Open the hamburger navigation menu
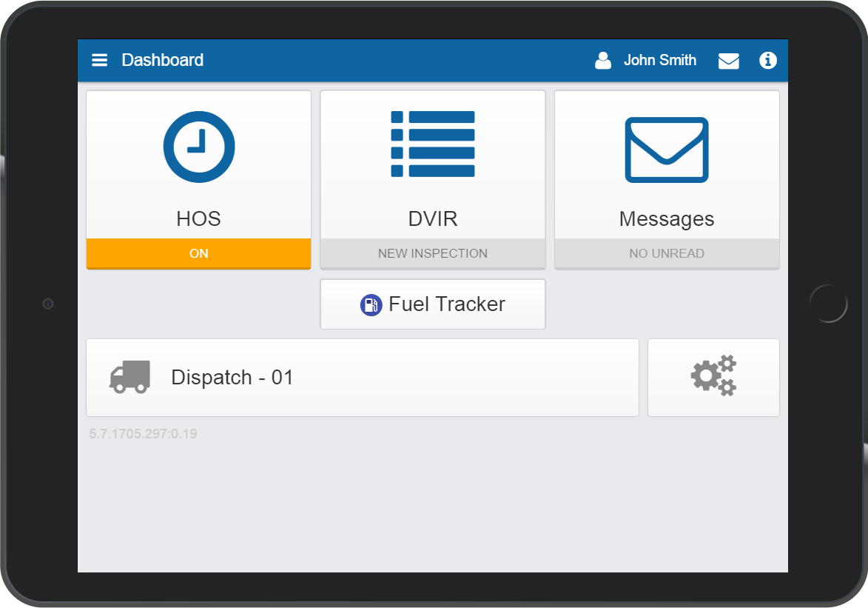 coord(99,60)
